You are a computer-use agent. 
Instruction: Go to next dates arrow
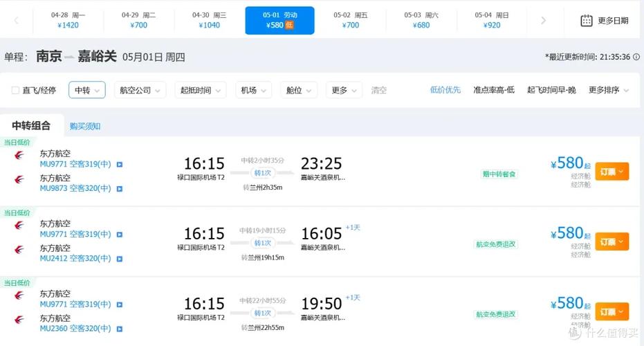point(544,21)
